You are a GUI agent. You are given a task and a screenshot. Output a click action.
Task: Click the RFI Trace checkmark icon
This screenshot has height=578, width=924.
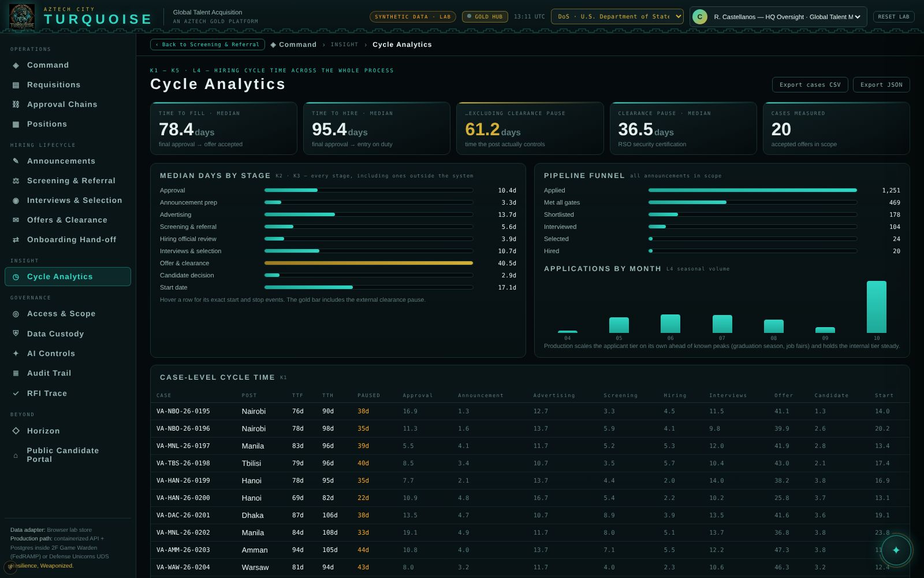[x=16, y=394]
